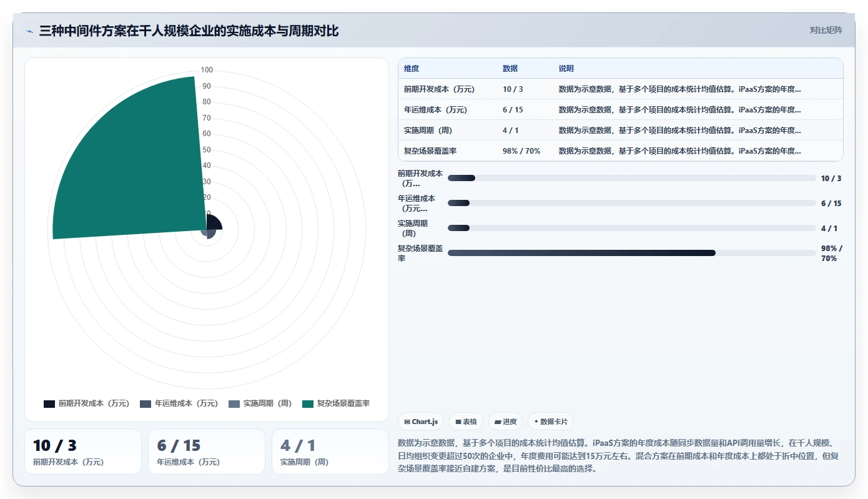Image resolution: width=868 pixels, height=499 pixels.
Task: Open the 6 / 15 年运维成本 data card
Action: point(207,452)
